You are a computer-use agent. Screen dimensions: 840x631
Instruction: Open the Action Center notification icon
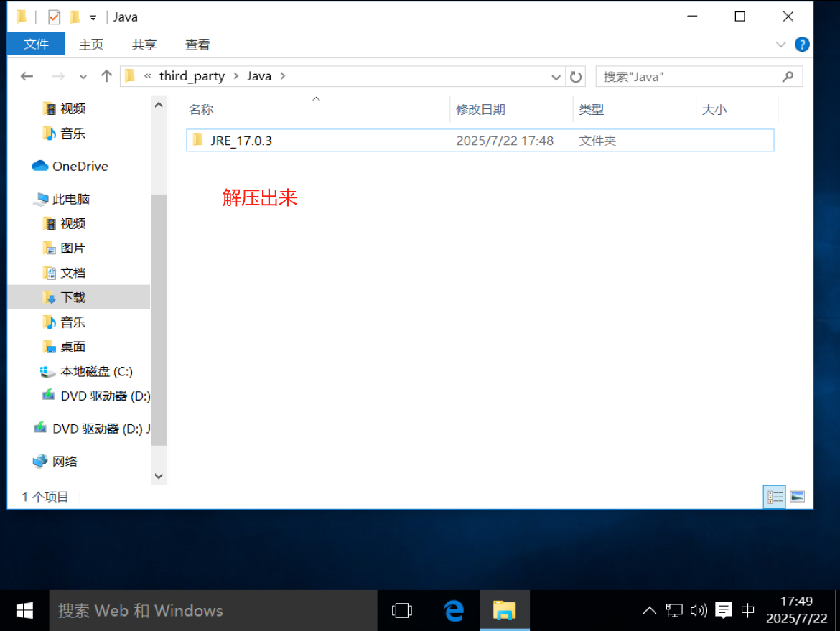click(723, 610)
